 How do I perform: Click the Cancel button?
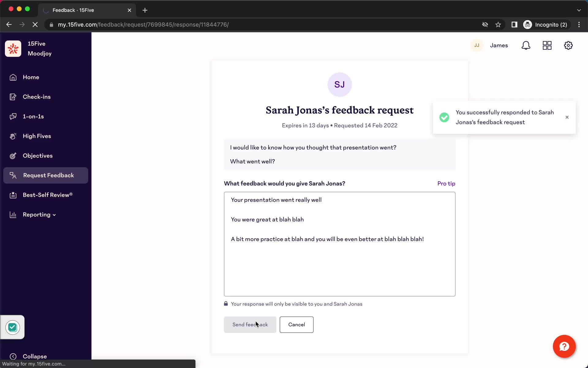[x=296, y=324]
